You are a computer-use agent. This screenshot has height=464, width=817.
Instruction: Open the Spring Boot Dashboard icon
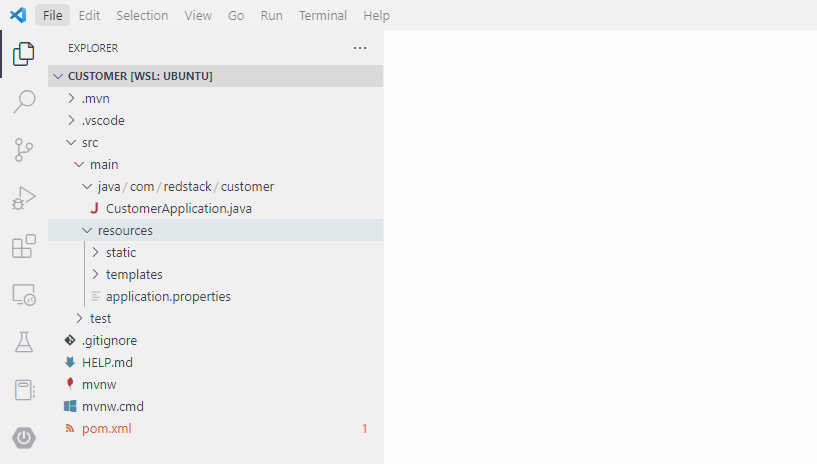click(x=24, y=438)
